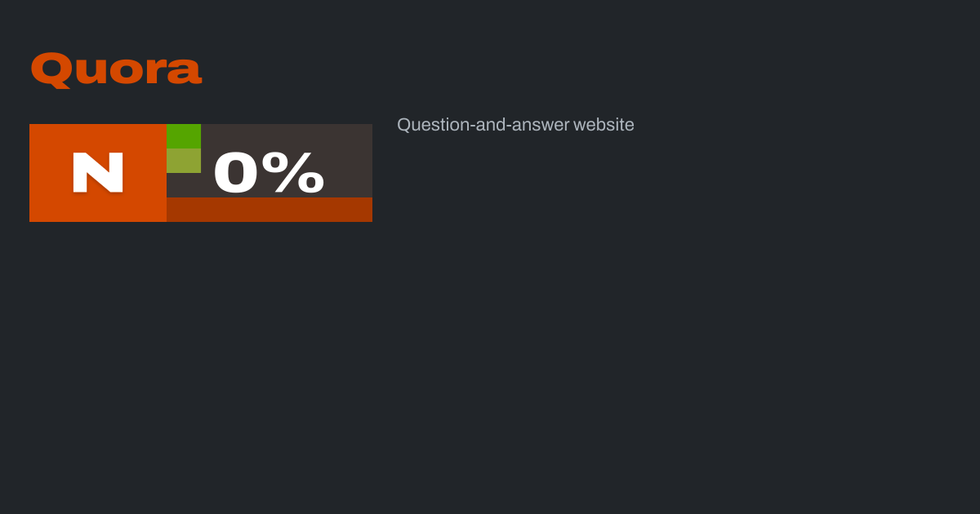Click the dark orange bar under 0%
Screen dimensions: 980x514
pyautogui.click(x=269, y=210)
